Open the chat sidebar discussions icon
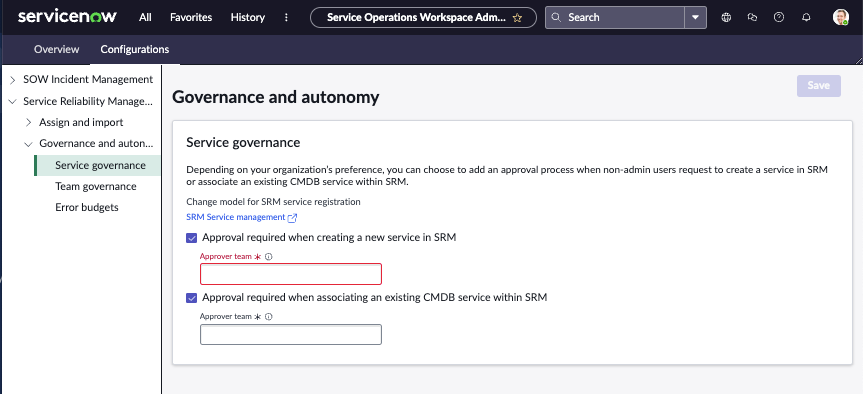863x394 pixels. click(x=752, y=18)
